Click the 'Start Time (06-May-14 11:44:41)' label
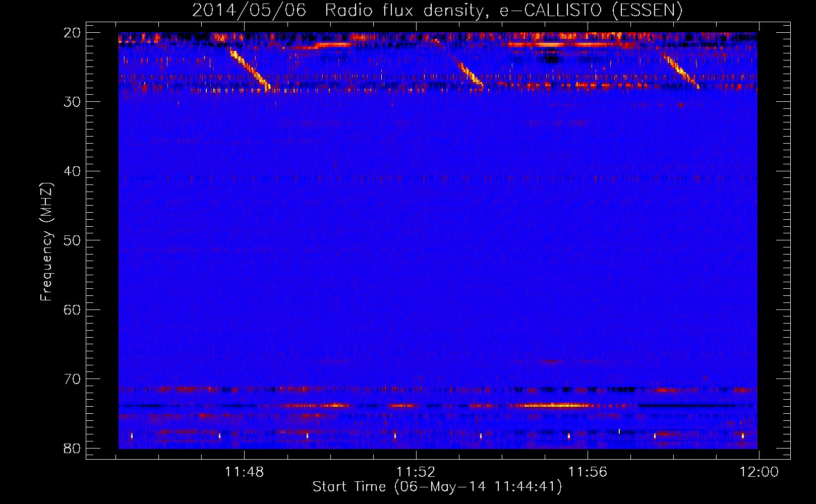 click(437, 487)
